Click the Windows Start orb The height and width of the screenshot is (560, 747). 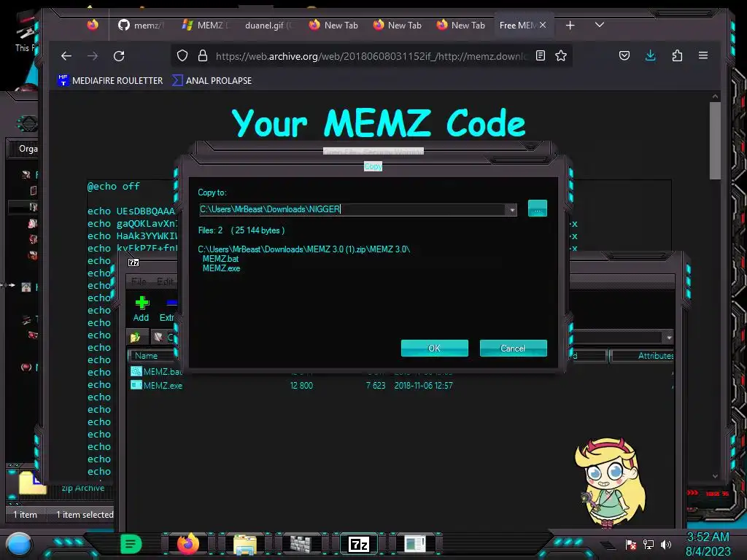pyautogui.click(x=19, y=544)
